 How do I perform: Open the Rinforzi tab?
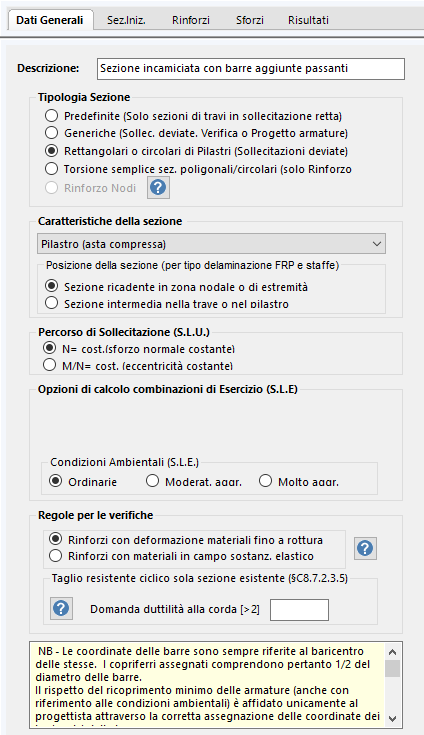pos(191,20)
